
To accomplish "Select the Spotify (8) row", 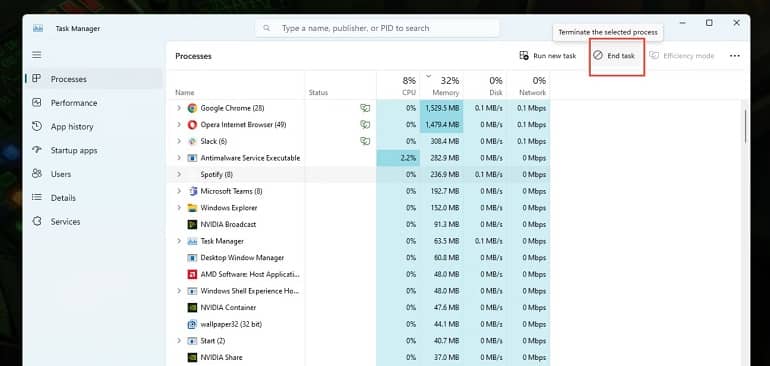I will [358, 174].
